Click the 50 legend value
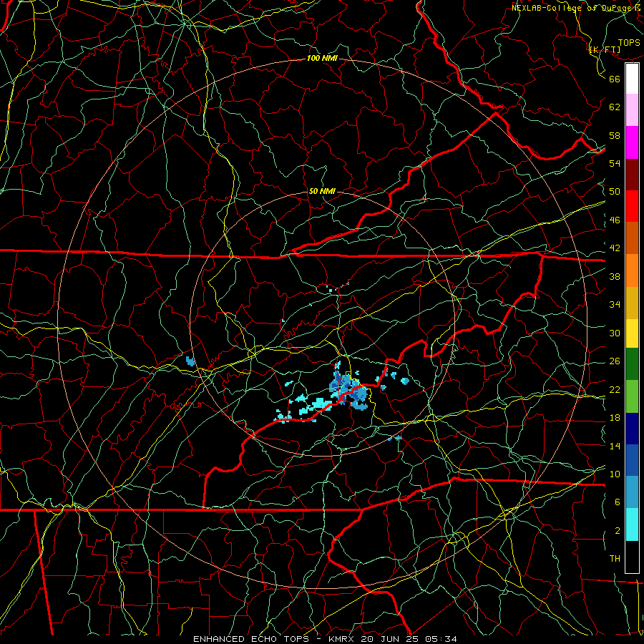Image resolution: width=644 pixels, height=644 pixels. pos(615,192)
